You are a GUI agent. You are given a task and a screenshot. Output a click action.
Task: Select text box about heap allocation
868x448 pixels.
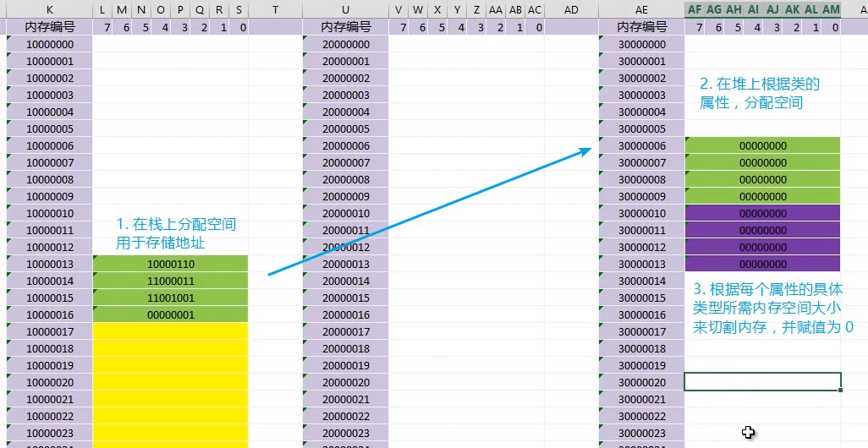[760, 93]
